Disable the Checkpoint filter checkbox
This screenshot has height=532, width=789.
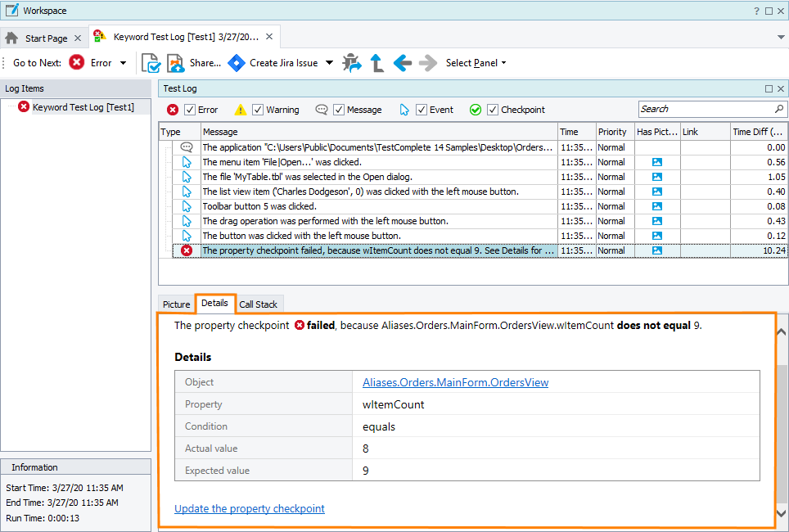click(x=493, y=110)
